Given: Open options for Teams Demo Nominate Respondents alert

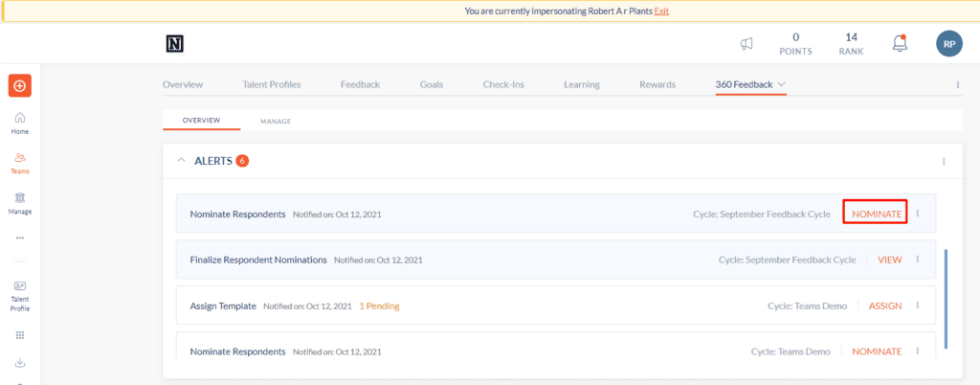Looking at the screenshot, I should click(918, 351).
